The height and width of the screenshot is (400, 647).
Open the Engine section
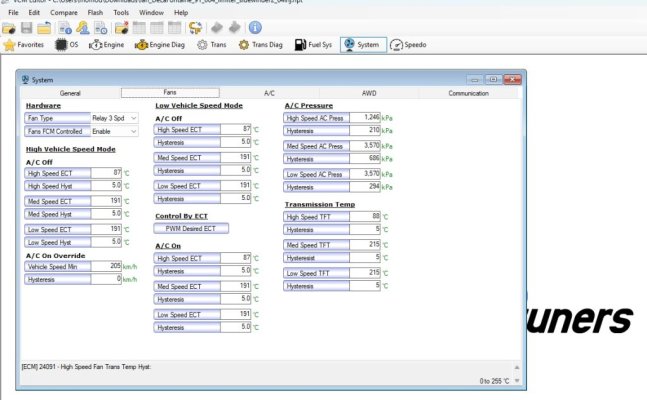[106, 45]
